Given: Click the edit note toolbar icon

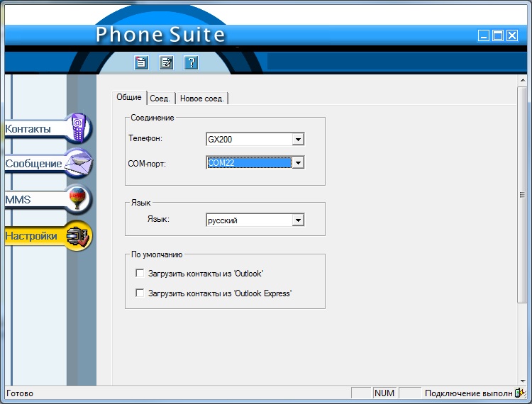Looking at the screenshot, I should [166, 62].
